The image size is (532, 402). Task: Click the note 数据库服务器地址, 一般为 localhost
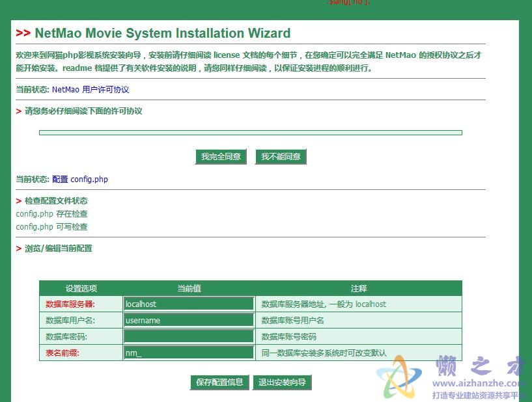click(x=324, y=304)
